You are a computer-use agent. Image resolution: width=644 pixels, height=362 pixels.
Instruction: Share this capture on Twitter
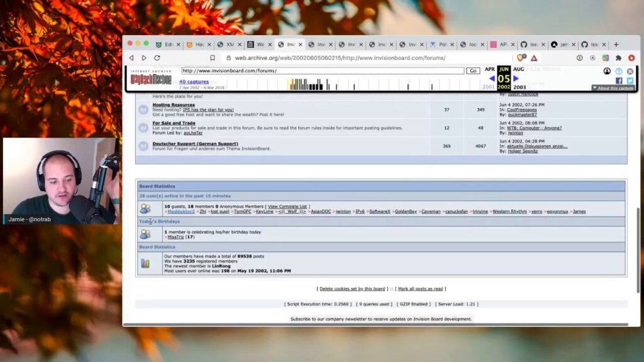tap(630, 80)
